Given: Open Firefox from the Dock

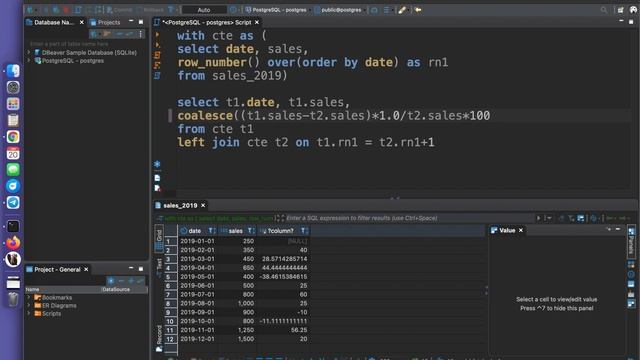Looking at the screenshot, I should (x=13, y=242).
